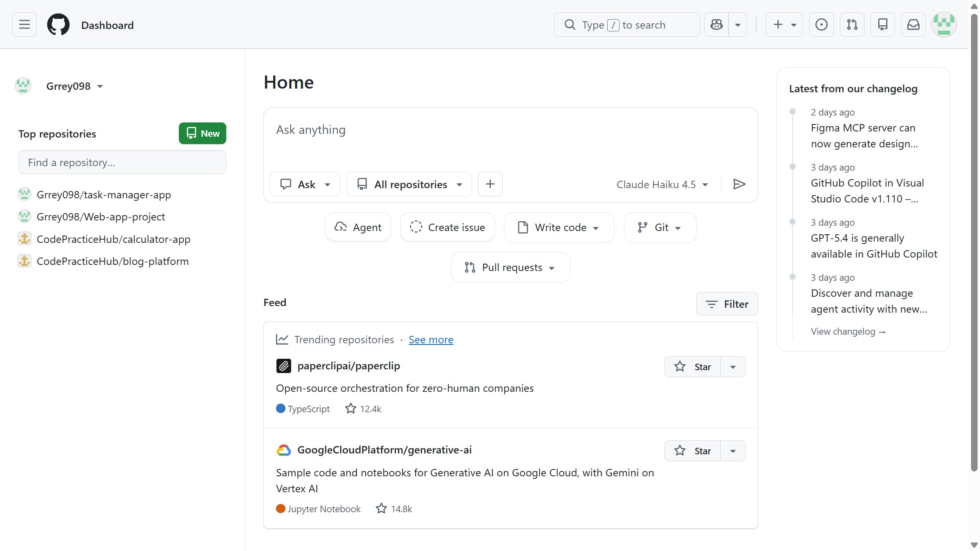
Task: Open the hamburger navigation menu
Action: [24, 24]
